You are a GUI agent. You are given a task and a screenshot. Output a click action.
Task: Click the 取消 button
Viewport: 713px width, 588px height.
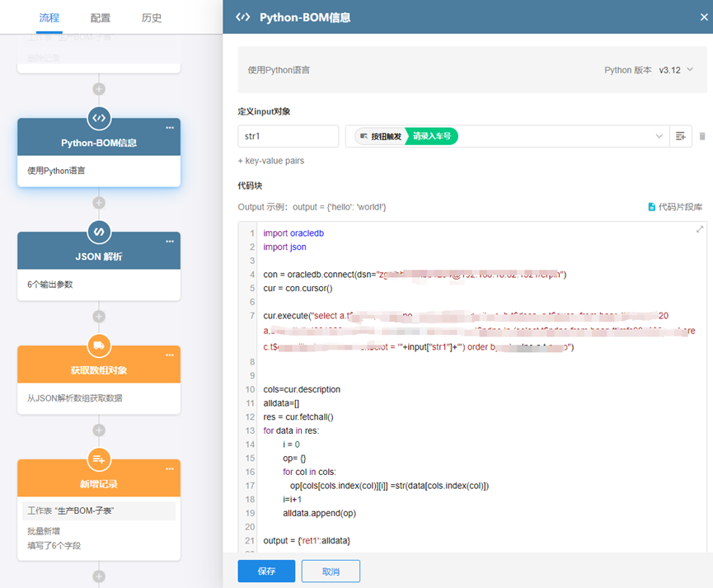click(x=331, y=571)
